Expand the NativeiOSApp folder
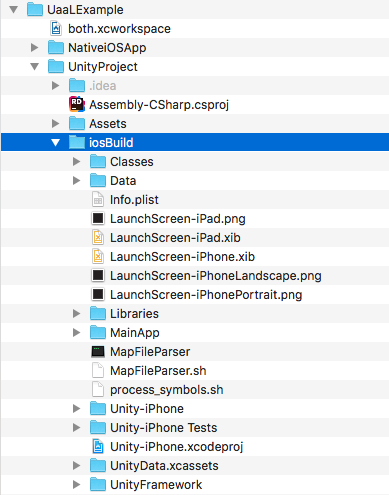This screenshot has width=389, height=495. tap(34, 48)
